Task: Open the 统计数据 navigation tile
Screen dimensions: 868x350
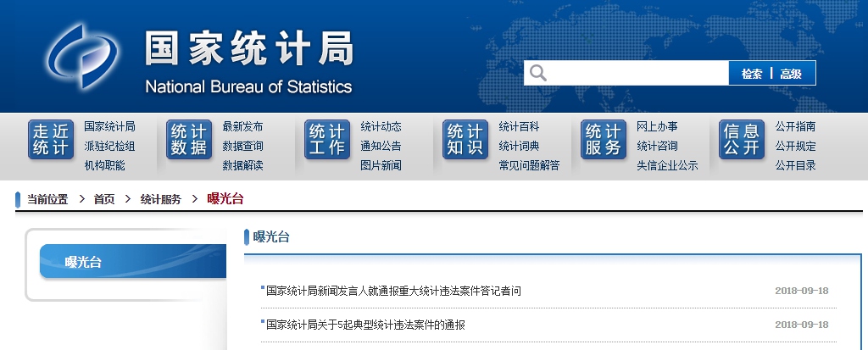Action: coord(189,140)
